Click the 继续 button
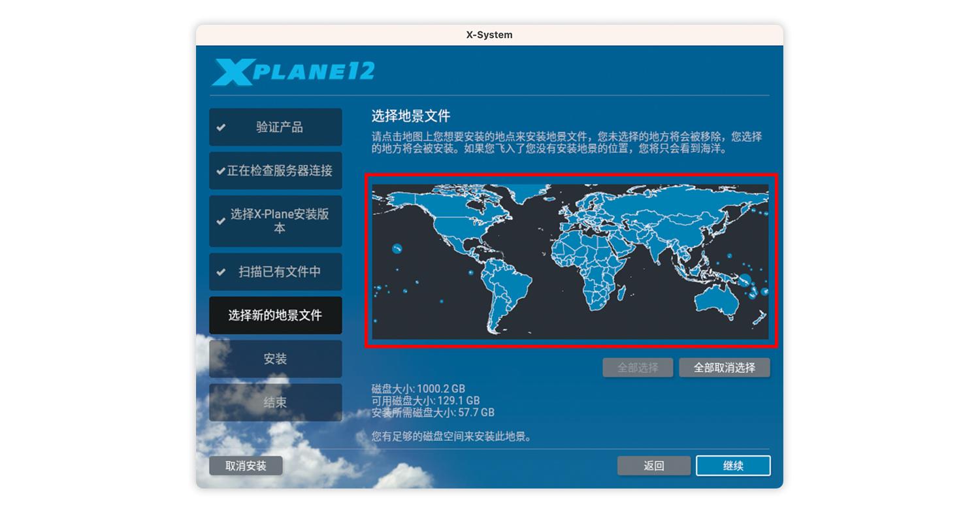This screenshot has height=514, width=980. [733, 466]
